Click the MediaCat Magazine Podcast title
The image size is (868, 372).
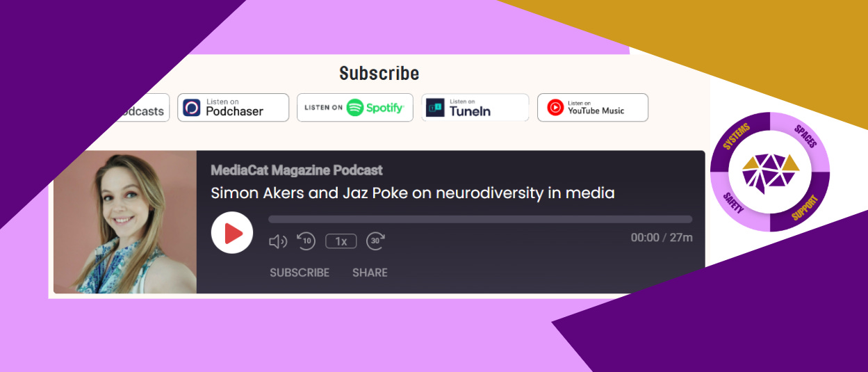click(x=297, y=170)
